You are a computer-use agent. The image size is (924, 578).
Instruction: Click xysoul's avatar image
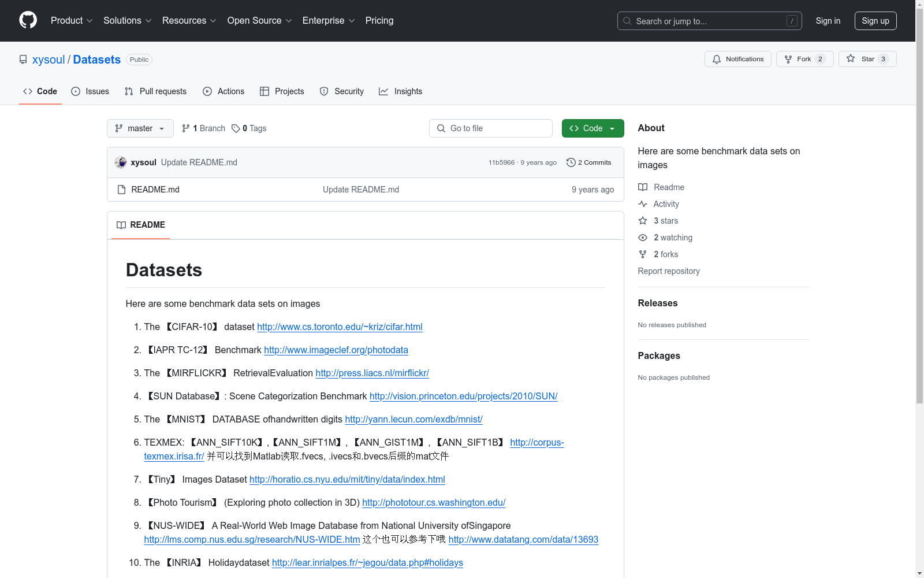click(x=121, y=162)
